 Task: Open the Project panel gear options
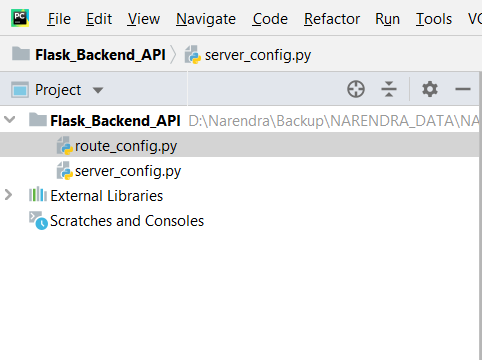430,89
